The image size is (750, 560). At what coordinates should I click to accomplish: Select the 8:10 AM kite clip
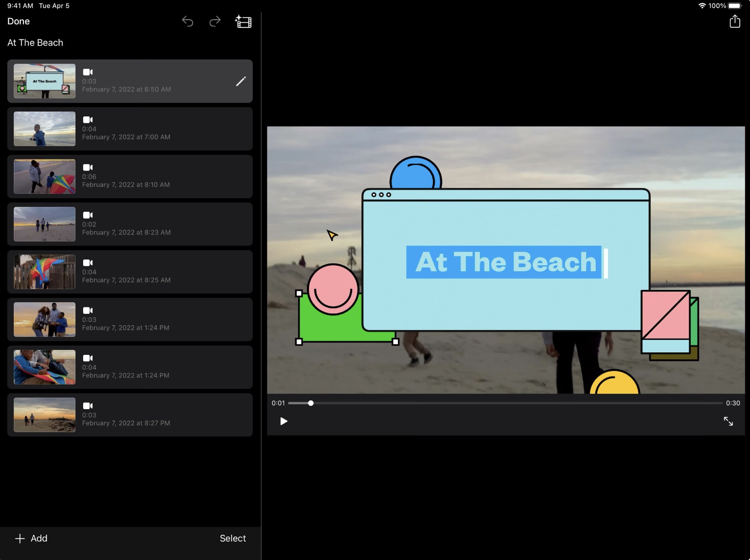click(130, 177)
